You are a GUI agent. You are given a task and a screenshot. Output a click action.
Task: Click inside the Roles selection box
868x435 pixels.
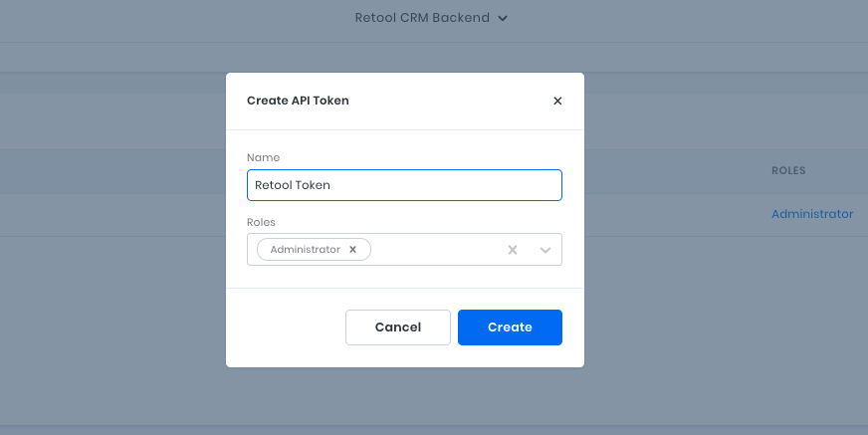(405, 250)
